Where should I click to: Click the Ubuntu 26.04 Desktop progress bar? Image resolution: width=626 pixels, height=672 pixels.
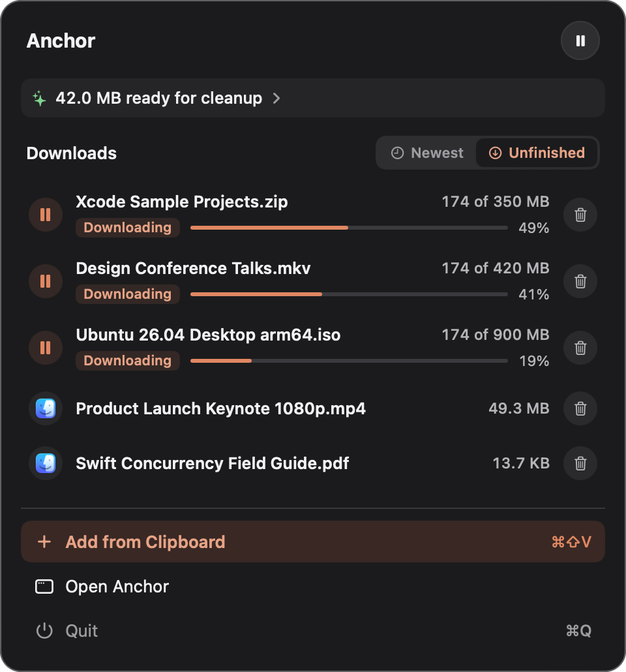coord(349,361)
